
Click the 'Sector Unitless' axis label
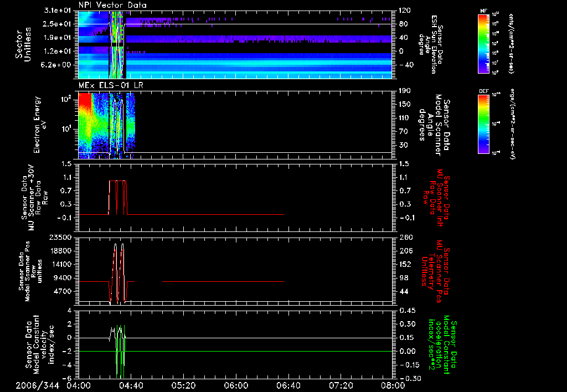point(23,44)
